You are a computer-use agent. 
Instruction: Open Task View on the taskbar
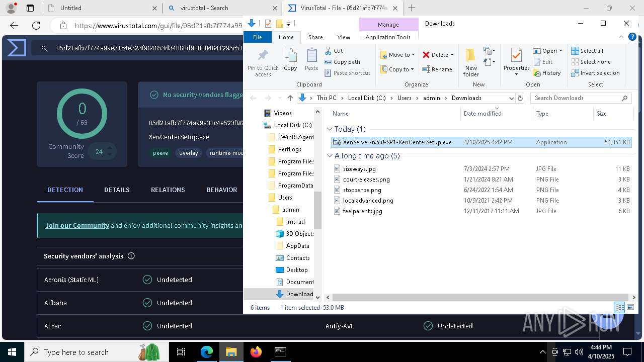point(181,352)
